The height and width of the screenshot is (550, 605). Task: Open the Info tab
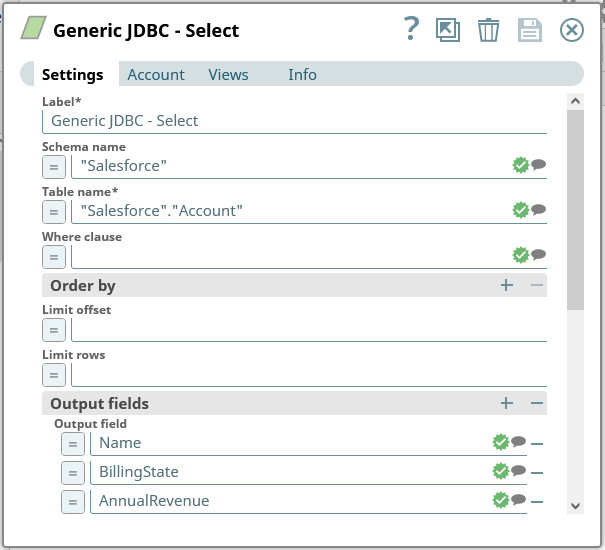click(302, 75)
